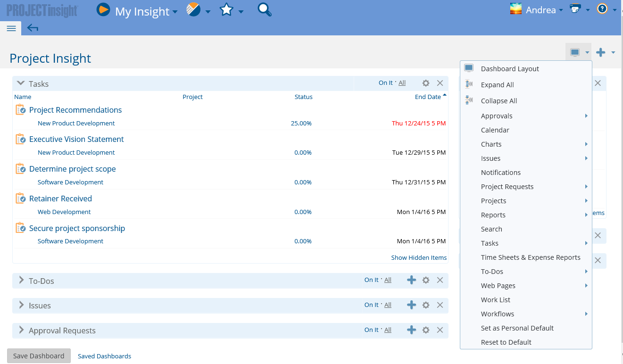Open the My Insight dropdown arrow
The height and width of the screenshot is (364, 623).
click(x=175, y=12)
